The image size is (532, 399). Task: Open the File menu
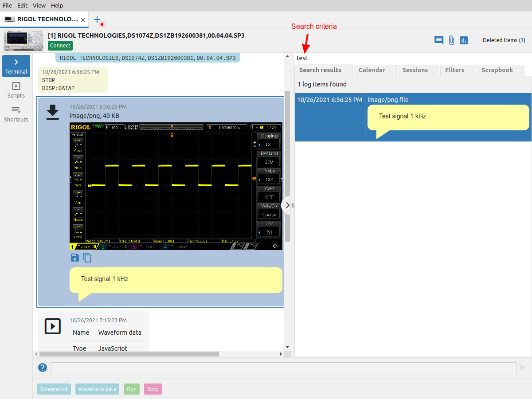click(8, 5)
